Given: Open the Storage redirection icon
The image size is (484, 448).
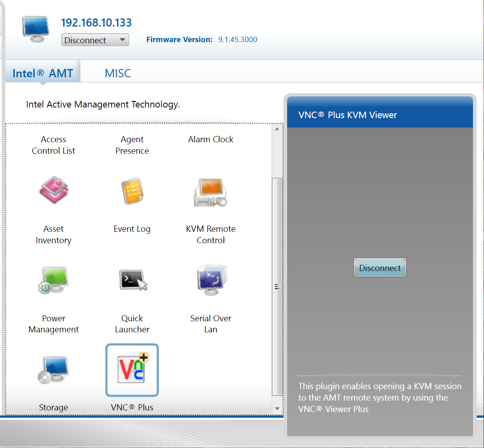Looking at the screenshot, I should pos(54,370).
